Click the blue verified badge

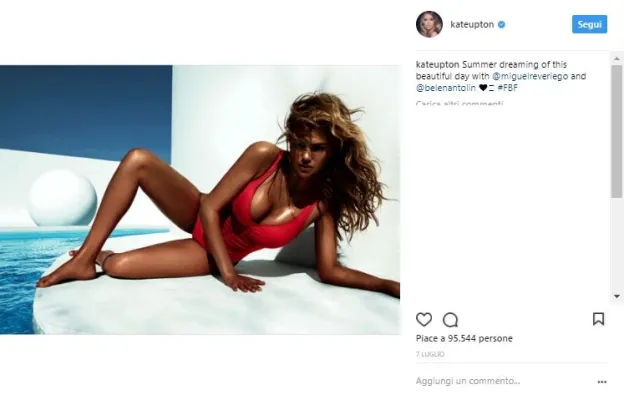(501, 25)
